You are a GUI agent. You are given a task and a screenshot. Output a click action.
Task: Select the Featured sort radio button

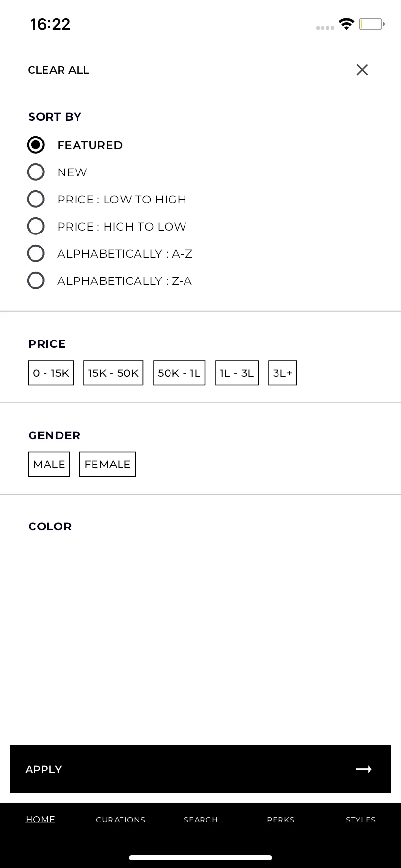pyautogui.click(x=36, y=145)
